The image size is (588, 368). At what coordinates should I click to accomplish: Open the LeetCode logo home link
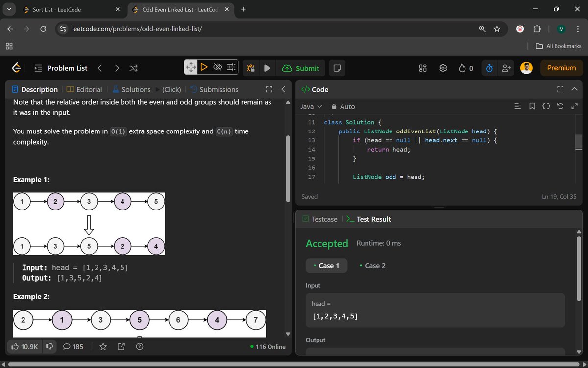(16, 68)
